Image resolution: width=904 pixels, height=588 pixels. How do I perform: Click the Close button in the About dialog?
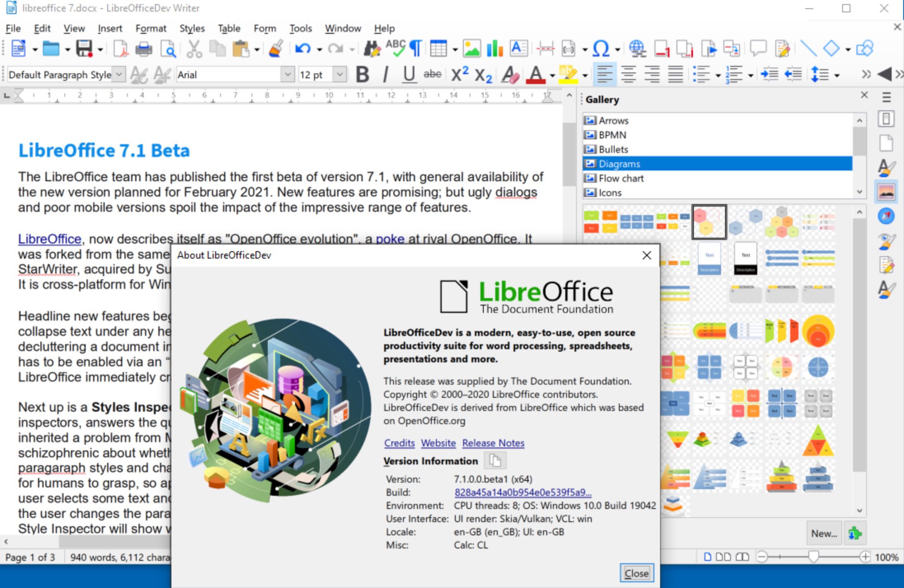[637, 573]
